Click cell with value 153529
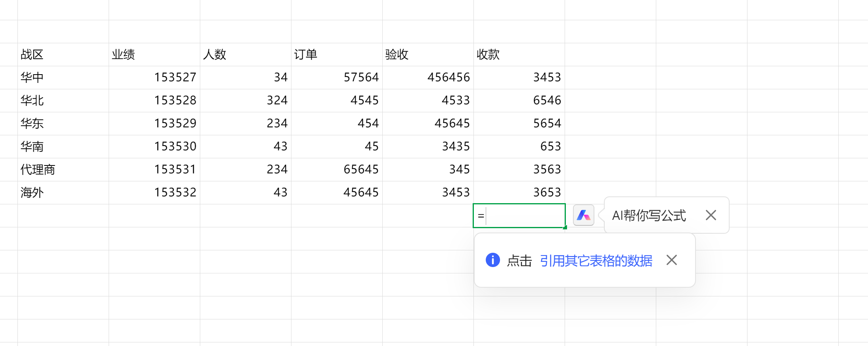The image size is (868, 346). click(x=154, y=123)
